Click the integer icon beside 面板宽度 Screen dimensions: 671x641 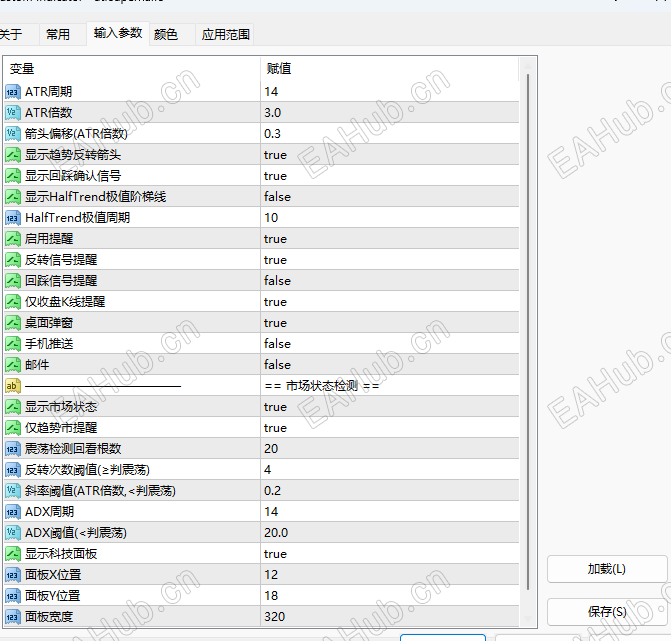tap(13, 617)
